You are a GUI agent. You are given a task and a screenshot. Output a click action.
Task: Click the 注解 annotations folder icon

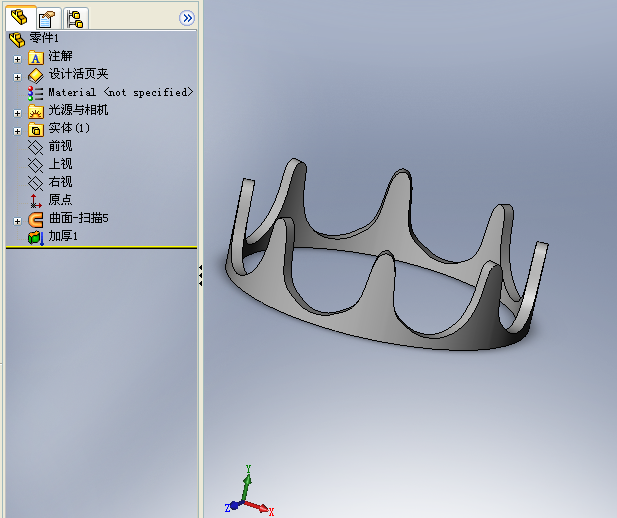(x=35, y=57)
